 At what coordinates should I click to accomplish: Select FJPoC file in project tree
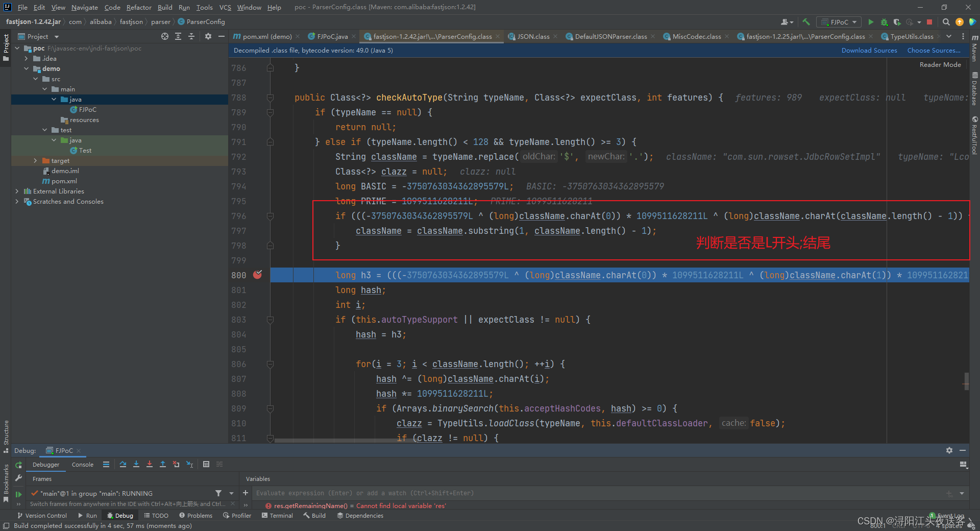[87, 109]
